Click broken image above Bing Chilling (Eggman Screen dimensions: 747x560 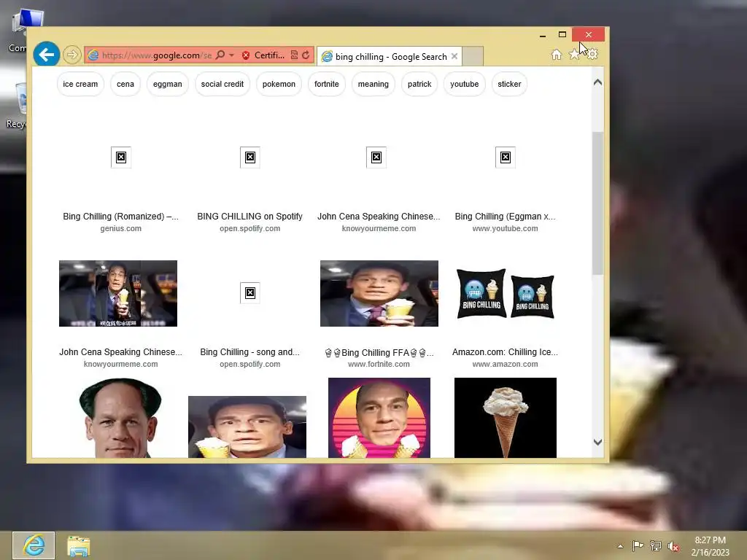pos(506,157)
